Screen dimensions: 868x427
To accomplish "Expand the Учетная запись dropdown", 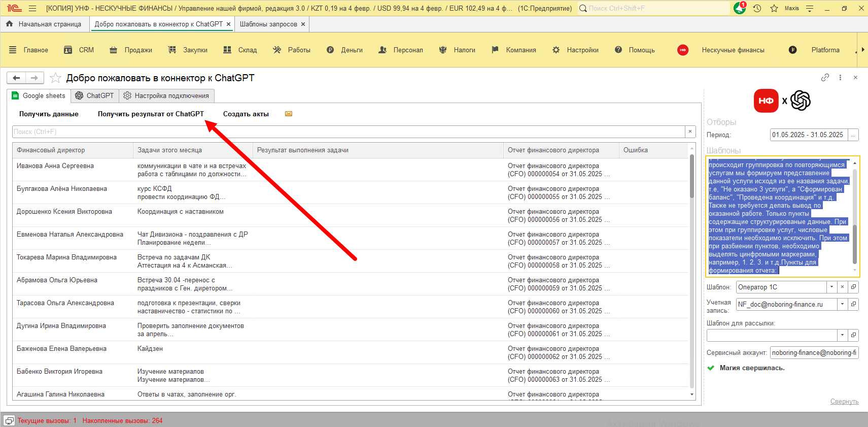I will point(842,304).
